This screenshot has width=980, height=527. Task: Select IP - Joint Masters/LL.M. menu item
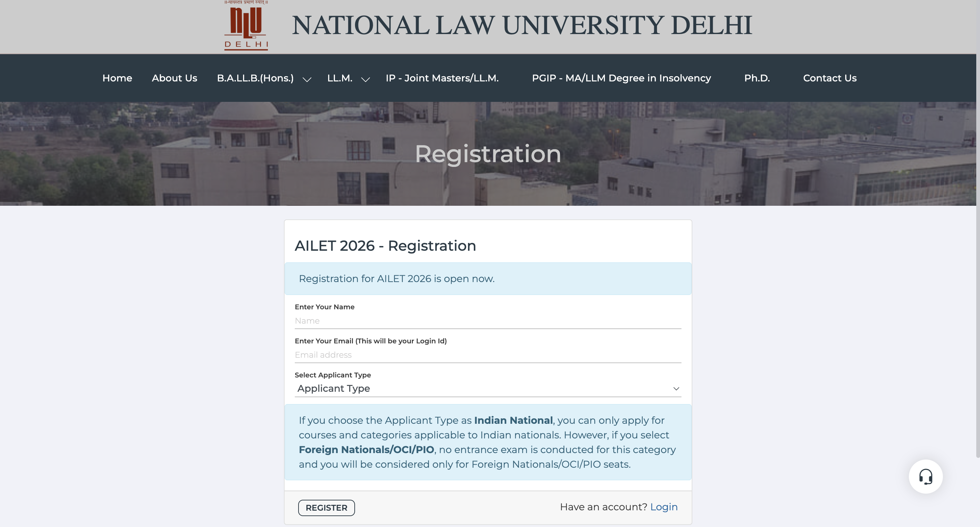coord(442,78)
